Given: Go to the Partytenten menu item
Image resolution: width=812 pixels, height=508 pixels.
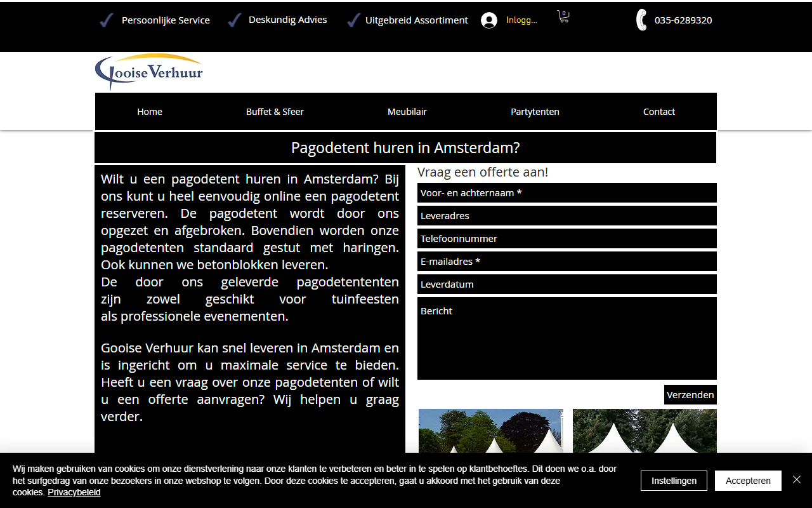Looking at the screenshot, I should tap(535, 112).
